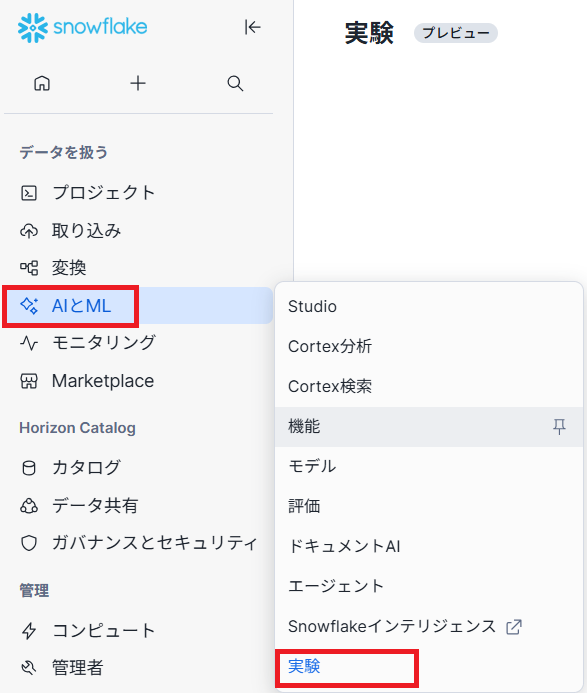The image size is (587, 693).
Task: Select AIとML in the sidebar
Action: tap(138, 306)
